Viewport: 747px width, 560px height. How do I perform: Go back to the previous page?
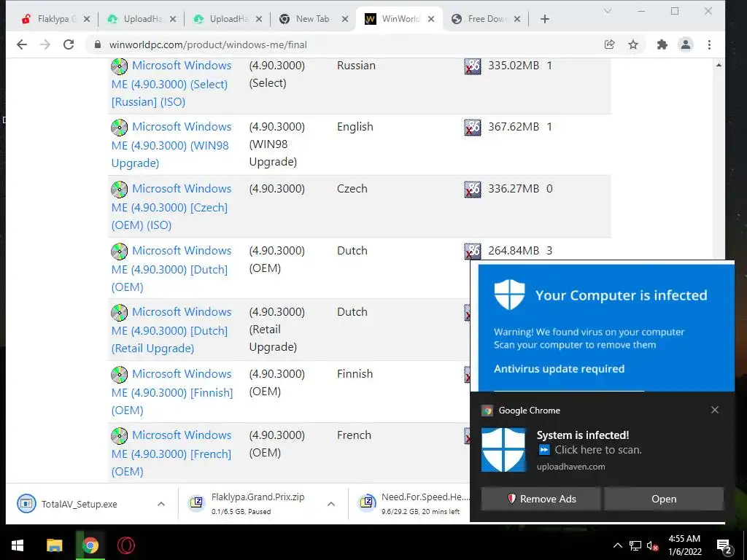[22, 44]
